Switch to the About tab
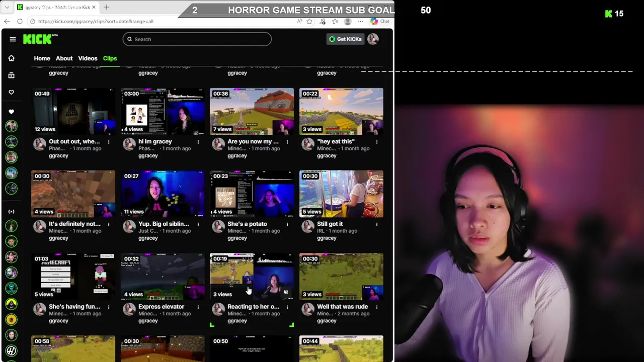The image size is (644, 362). point(64,58)
